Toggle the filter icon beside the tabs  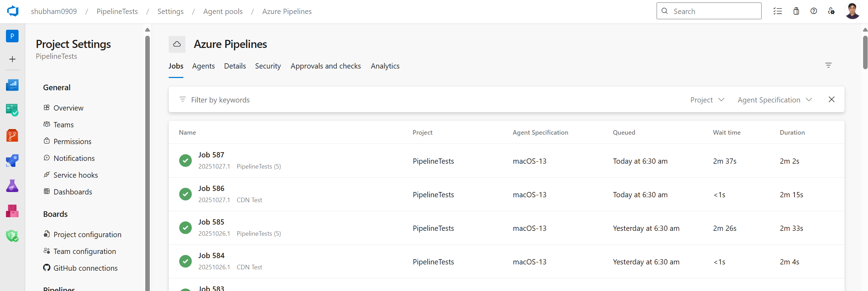(828, 65)
